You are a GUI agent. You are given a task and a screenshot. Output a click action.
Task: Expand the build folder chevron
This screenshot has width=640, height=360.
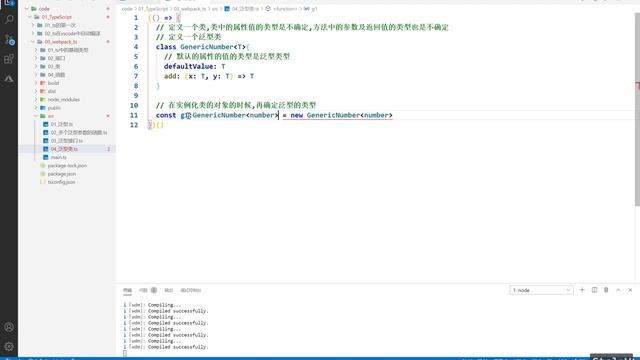36,83
